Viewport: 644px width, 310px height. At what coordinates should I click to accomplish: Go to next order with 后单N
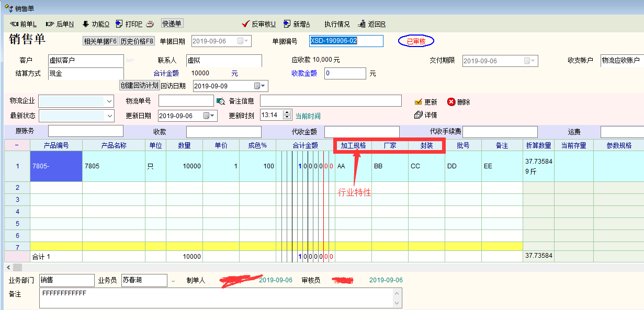tap(60, 24)
